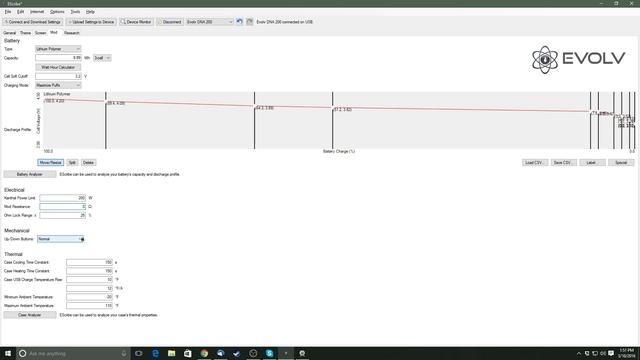Viewport: 640px width, 360px height.
Task: Select Move/Resize mode for discharge profile
Action: (x=51, y=162)
